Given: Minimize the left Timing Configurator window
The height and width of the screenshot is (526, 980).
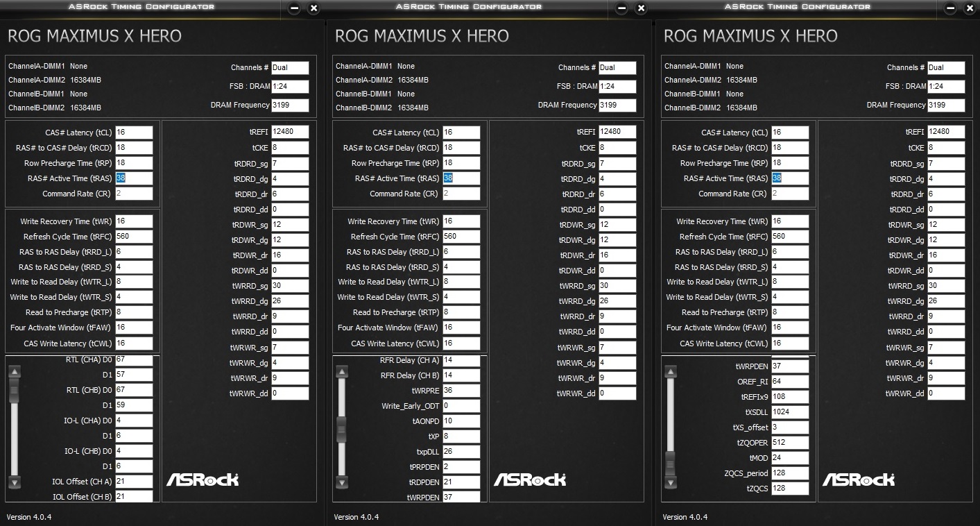Looking at the screenshot, I should [x=294, y=8].
